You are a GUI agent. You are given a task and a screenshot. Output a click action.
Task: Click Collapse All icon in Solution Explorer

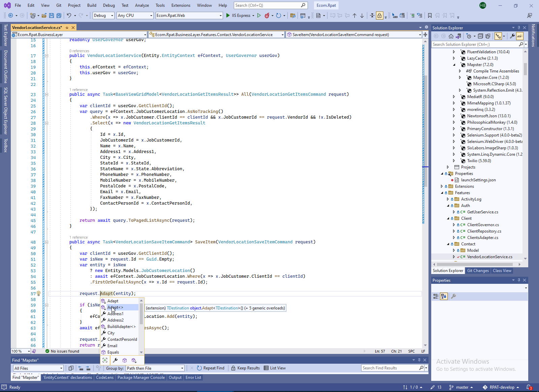(480, 36)
